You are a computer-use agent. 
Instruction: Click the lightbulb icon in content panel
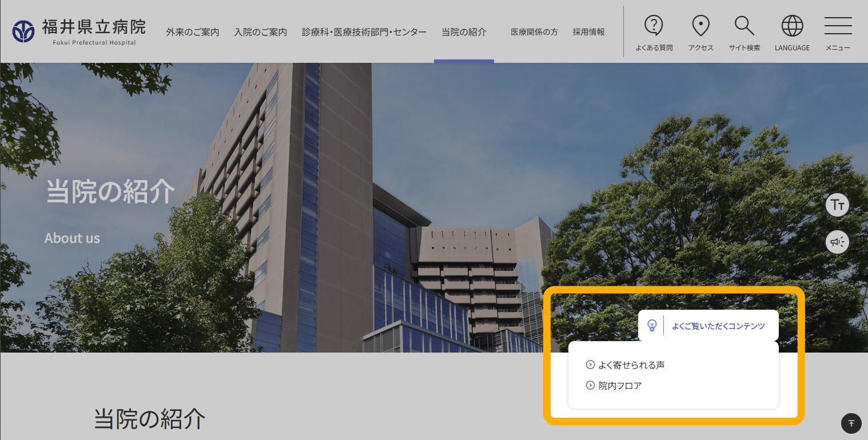click(x=651, y=326)
